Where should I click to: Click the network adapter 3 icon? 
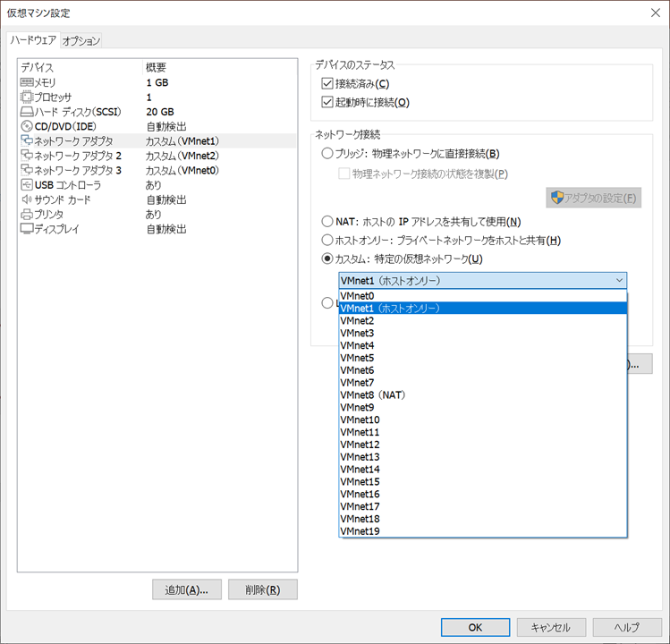27,170
